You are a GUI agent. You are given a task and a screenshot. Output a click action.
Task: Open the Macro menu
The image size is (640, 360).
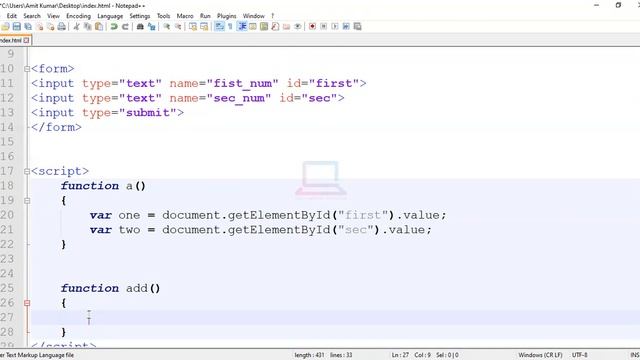[185, 16]
